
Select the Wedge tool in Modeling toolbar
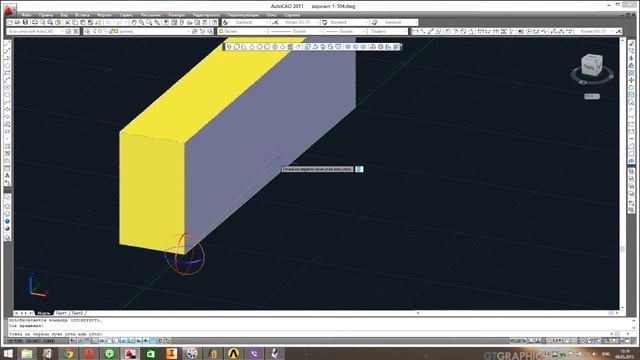click(244, 47)
